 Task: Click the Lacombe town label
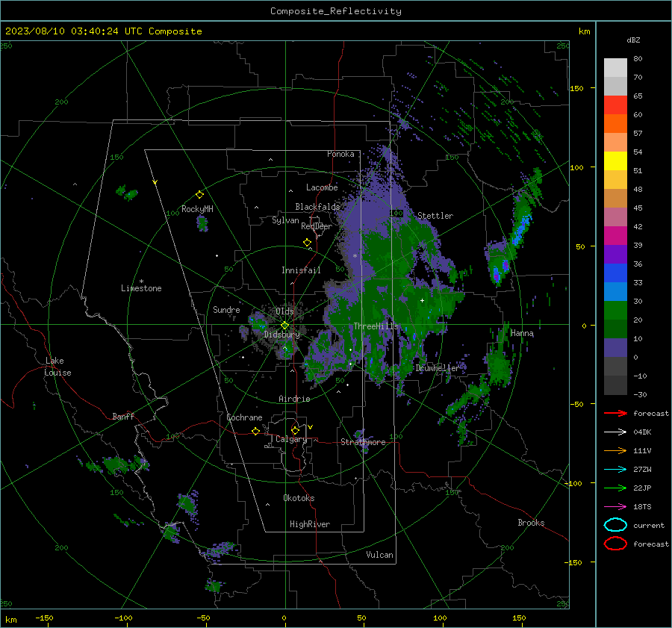pos(322,187)
